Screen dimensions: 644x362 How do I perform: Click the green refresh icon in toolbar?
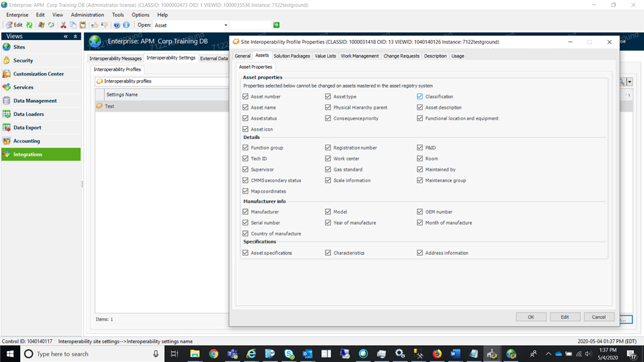coord(29,25)
